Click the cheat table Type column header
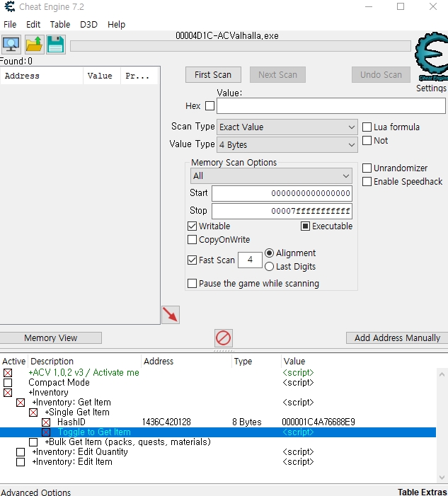448x496 pixels. [x=256, y=362]
